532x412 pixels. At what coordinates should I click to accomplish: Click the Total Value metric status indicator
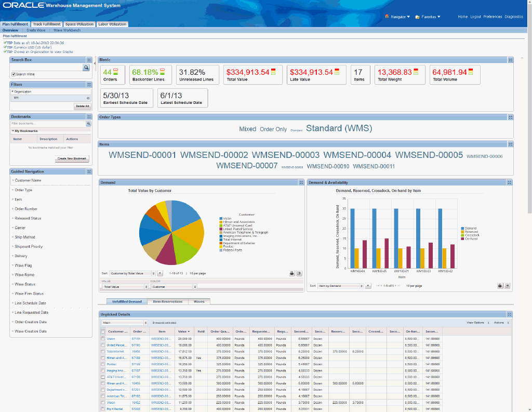coord(273,72)
